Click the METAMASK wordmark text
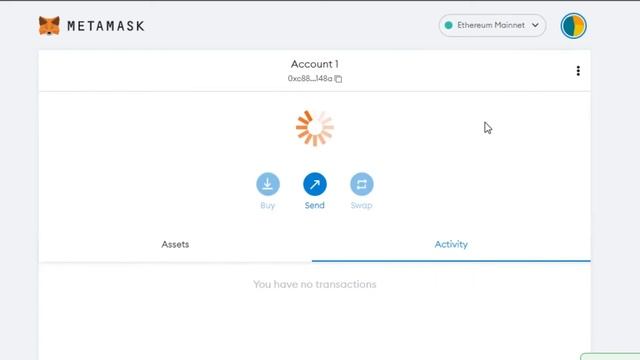 [x=106, y=26]
